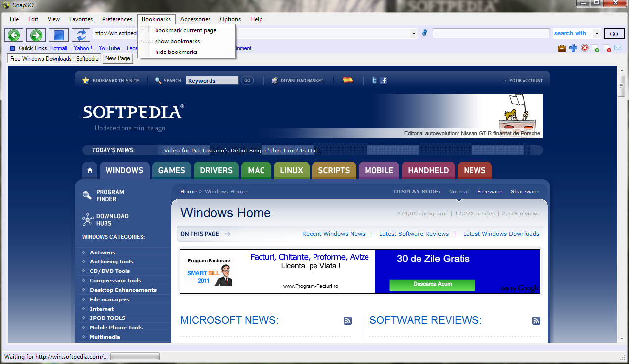Click the Softpedia Keywords search field

(x=212, y=81)
